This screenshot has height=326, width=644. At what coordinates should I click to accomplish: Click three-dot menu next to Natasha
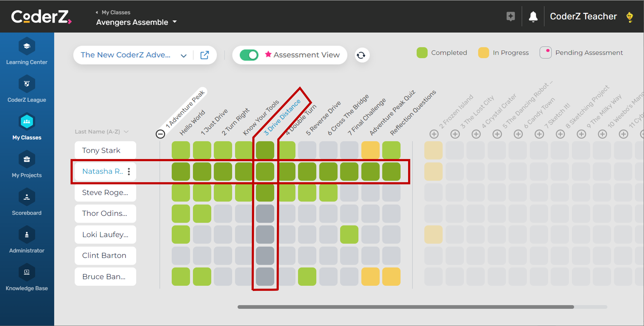[129, 172]
